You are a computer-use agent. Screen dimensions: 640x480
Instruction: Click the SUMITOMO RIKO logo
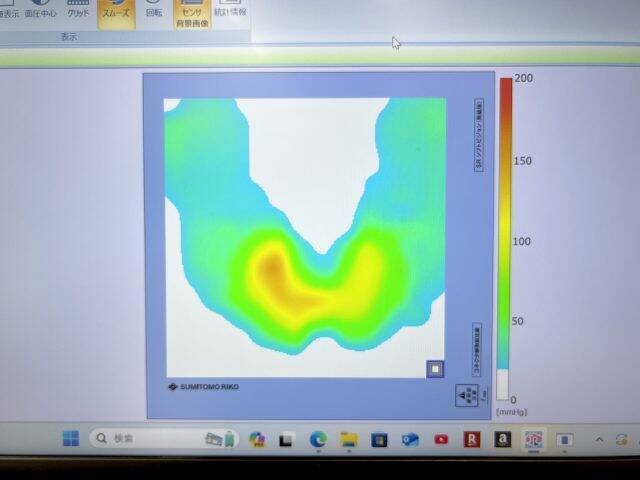[203, 386]
